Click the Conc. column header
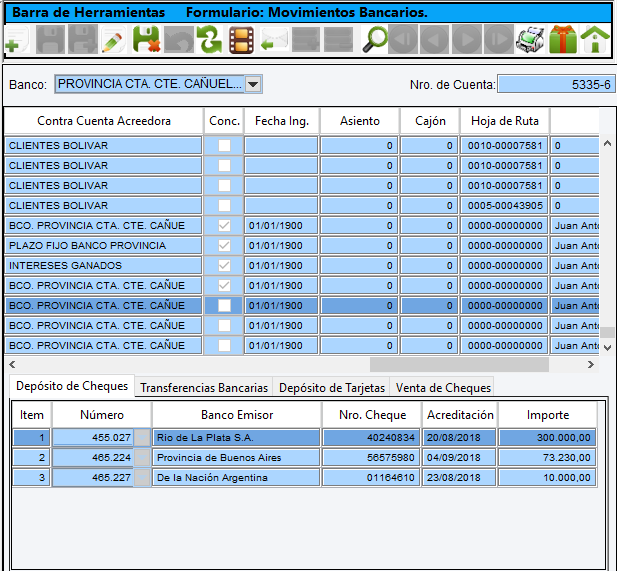Screen dimensions: 617x571 point(224,121)
